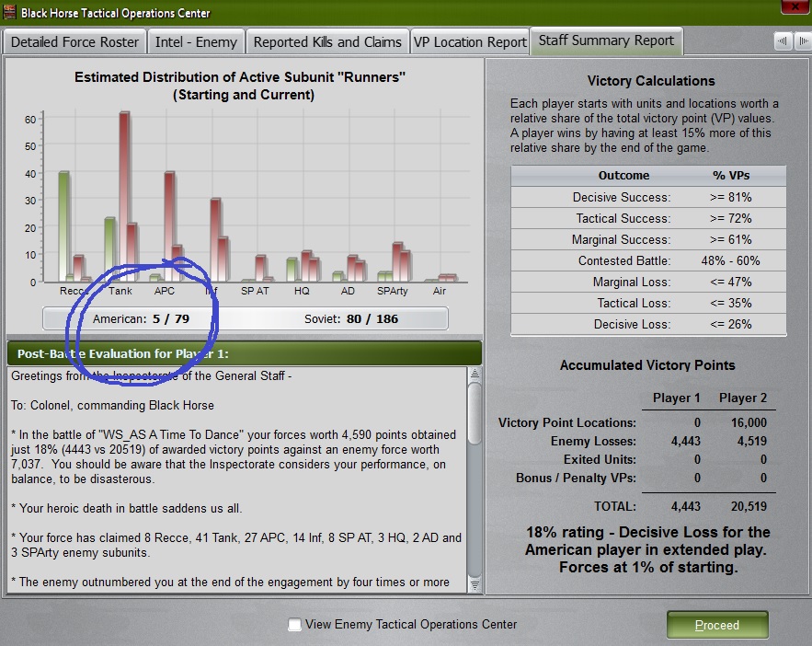Click the Contested Battle 48% - 60% row
The width and height of the screenshot is (812, 646).
[x=648, y=260]
